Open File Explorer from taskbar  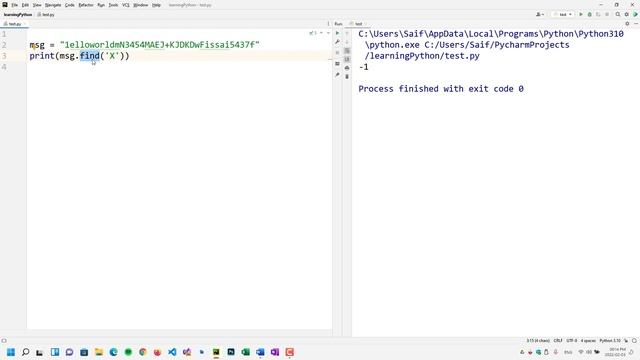99,352
